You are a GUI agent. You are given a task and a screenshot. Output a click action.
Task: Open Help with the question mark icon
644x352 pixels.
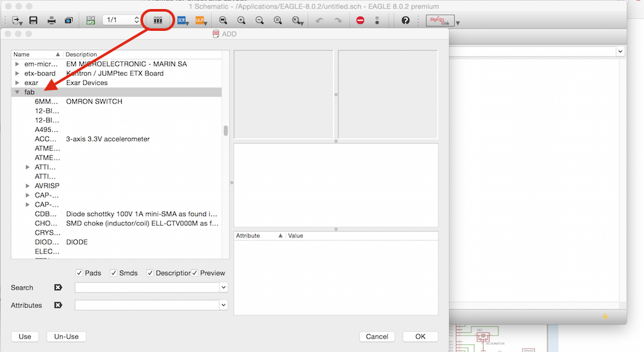pyautogui.click(x=405, y=20)
